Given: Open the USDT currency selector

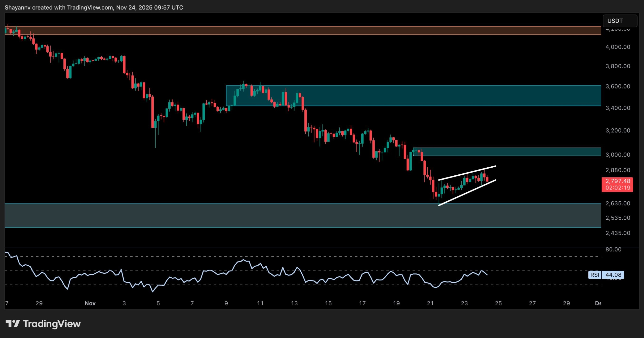Looking at the screenshot, I should coord(620,21).
